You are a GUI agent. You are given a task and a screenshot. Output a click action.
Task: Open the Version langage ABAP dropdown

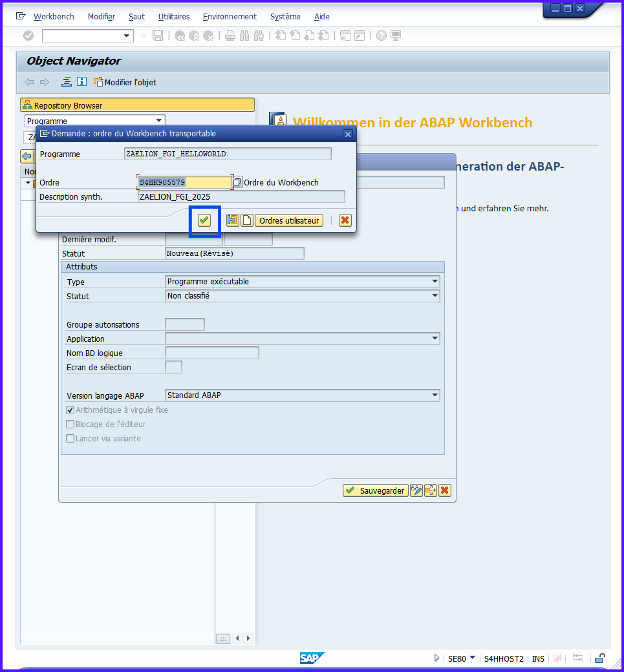pyautogui.click(x=435, y=395)
